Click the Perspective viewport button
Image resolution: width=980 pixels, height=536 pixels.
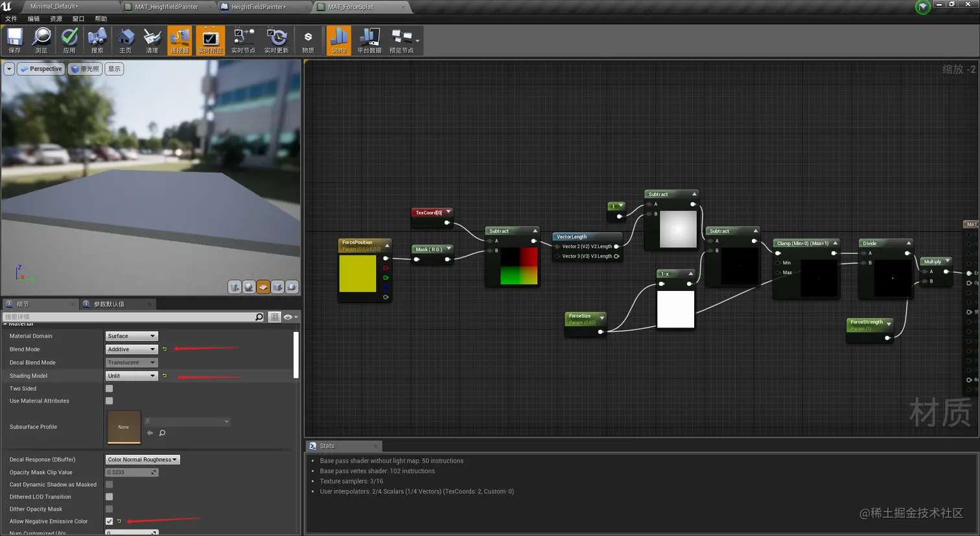[41, 69]
